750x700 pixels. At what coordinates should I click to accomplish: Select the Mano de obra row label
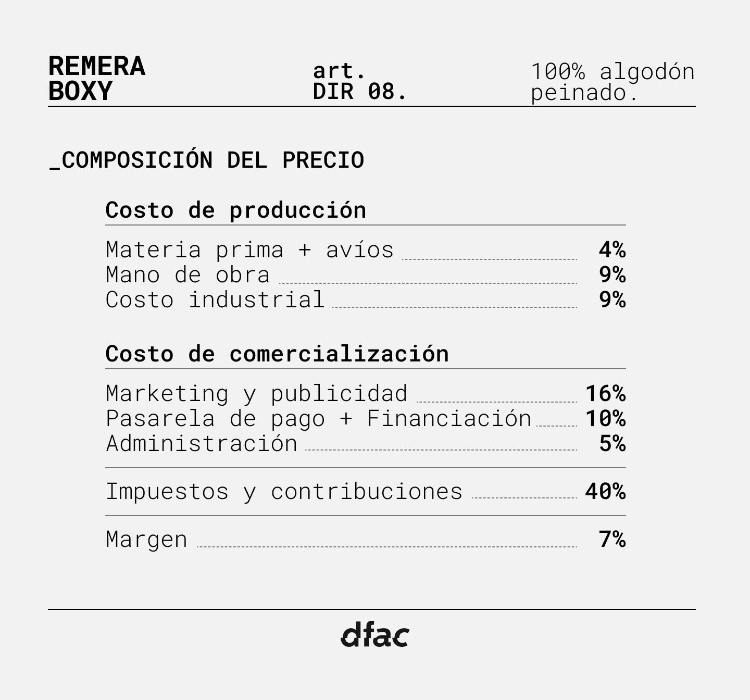coord(187,274)
